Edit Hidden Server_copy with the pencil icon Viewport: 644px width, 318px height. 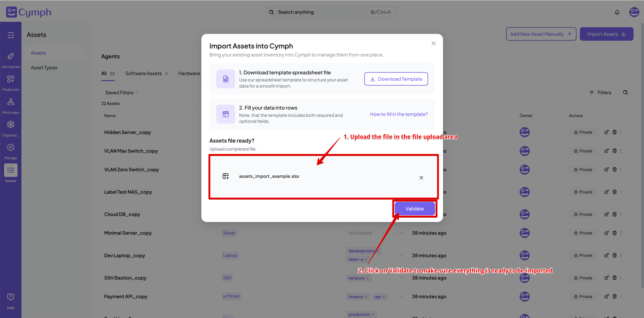pos(607,132)
